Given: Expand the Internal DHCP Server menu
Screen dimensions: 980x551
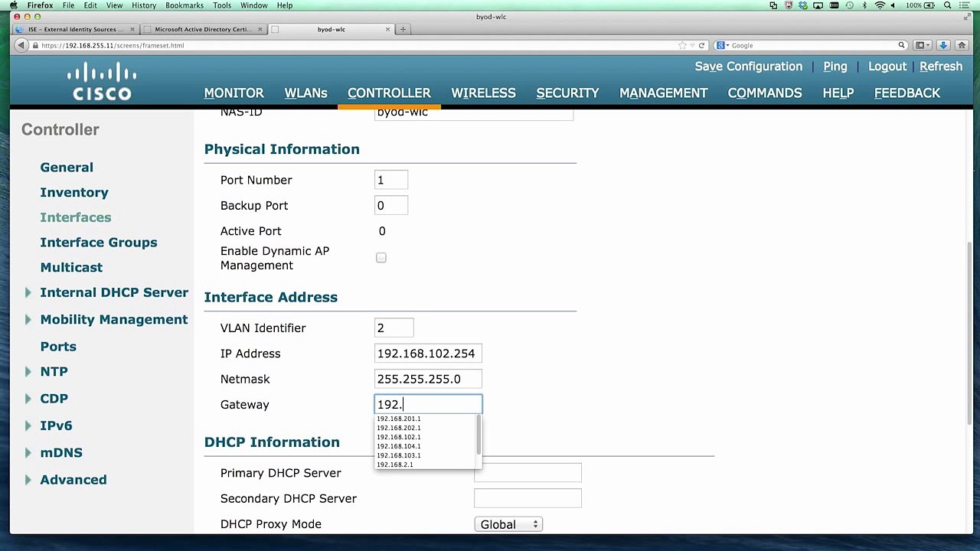Looking at the screenshot, I should point(28,292).
